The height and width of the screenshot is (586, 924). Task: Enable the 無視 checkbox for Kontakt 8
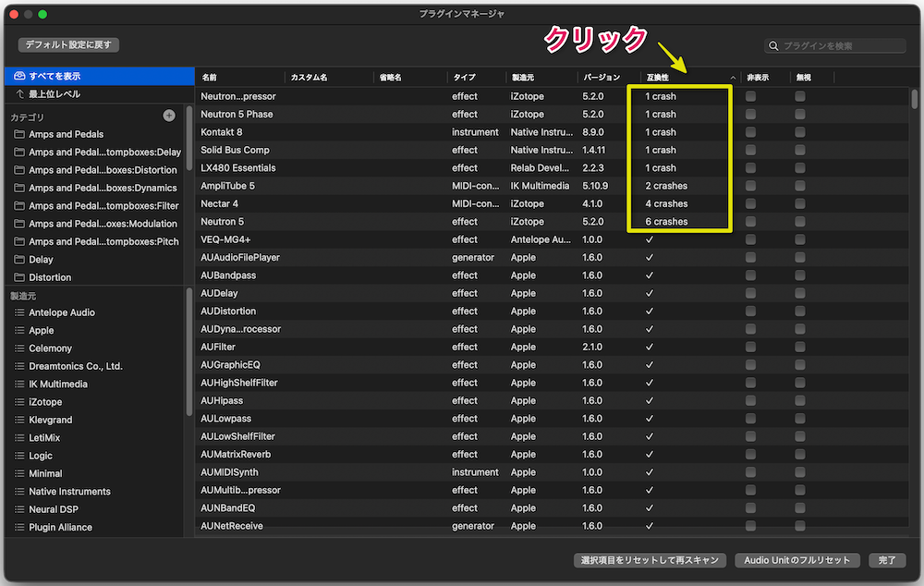coord(798,131)
